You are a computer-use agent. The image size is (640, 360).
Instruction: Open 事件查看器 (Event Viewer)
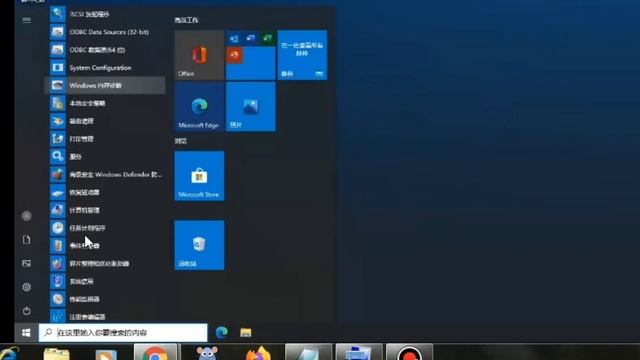point(105,246)
